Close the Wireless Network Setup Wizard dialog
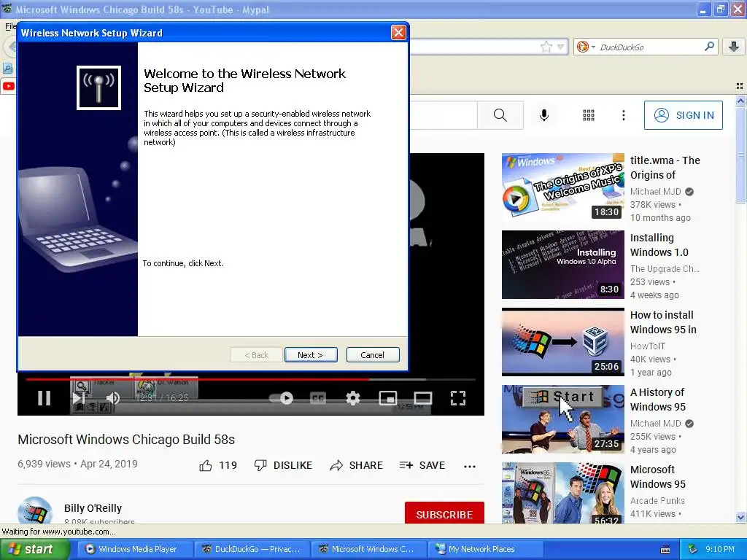Image resolution: width=747 pixels, height=560 pixels. coord(398,32)
